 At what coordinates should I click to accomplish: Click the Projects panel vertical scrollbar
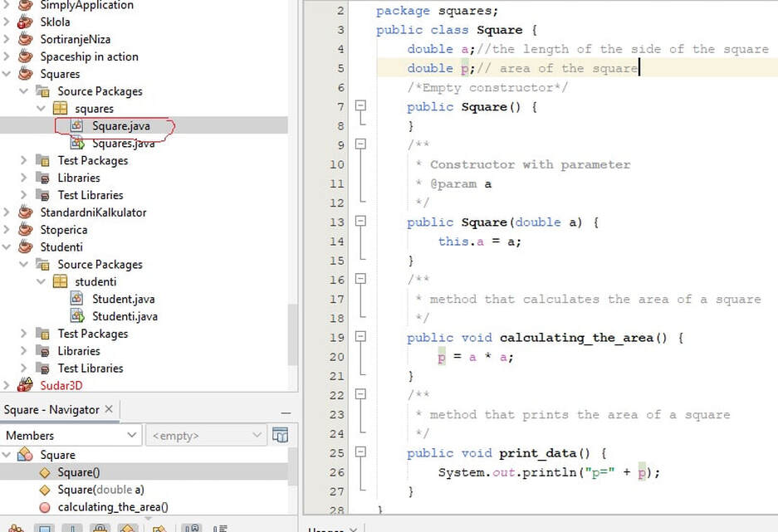tap(293, 334)
